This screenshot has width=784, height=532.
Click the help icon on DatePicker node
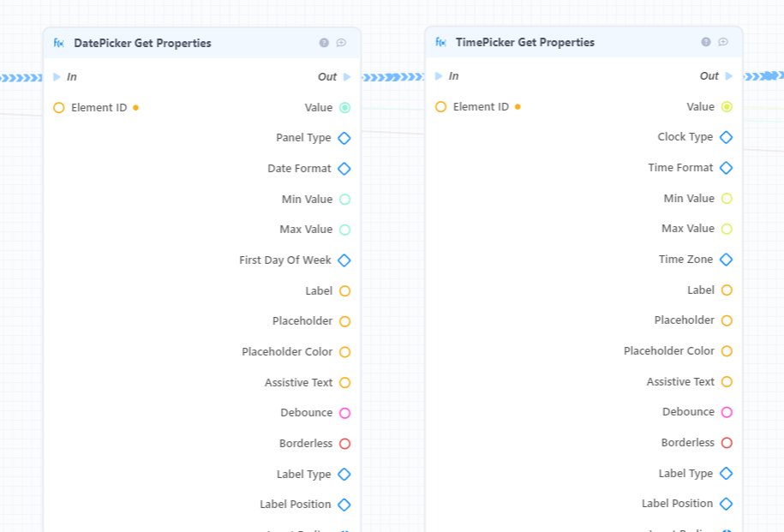tap(324, 43)
